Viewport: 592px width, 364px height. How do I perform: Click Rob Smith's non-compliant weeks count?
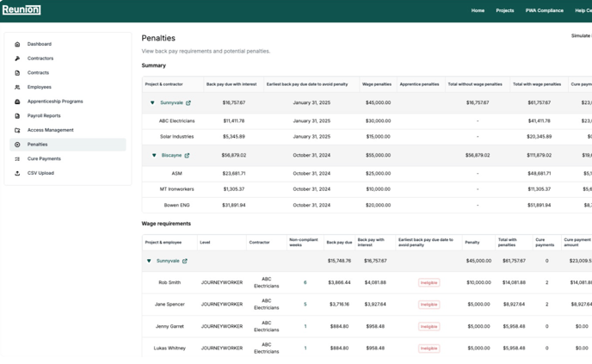(x=305, y=282)
